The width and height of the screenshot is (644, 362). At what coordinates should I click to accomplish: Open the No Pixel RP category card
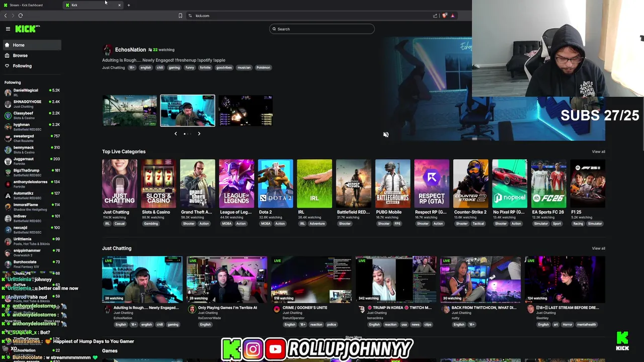[x=510, y=184]
